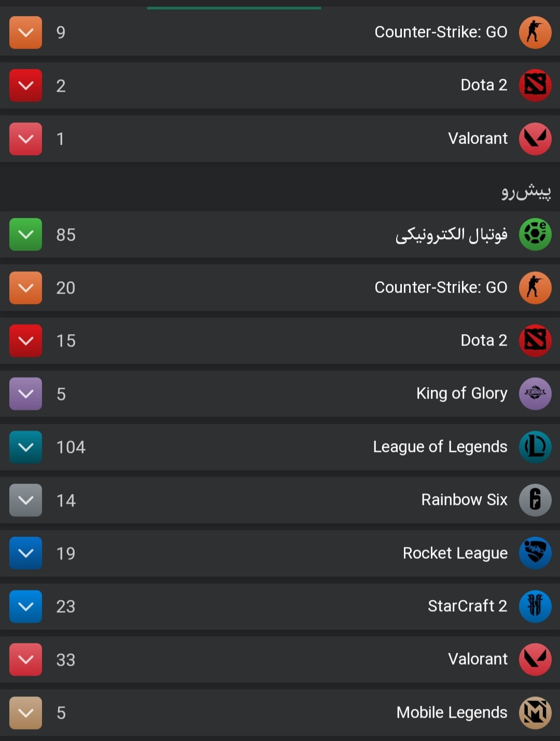560x741 pixels.
Task: Click the Rocket League text label
Action: (455, 553)
